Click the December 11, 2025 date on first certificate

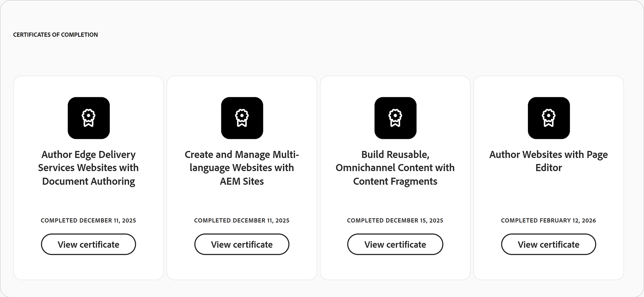pyautogui.click(x=88, y=220)
